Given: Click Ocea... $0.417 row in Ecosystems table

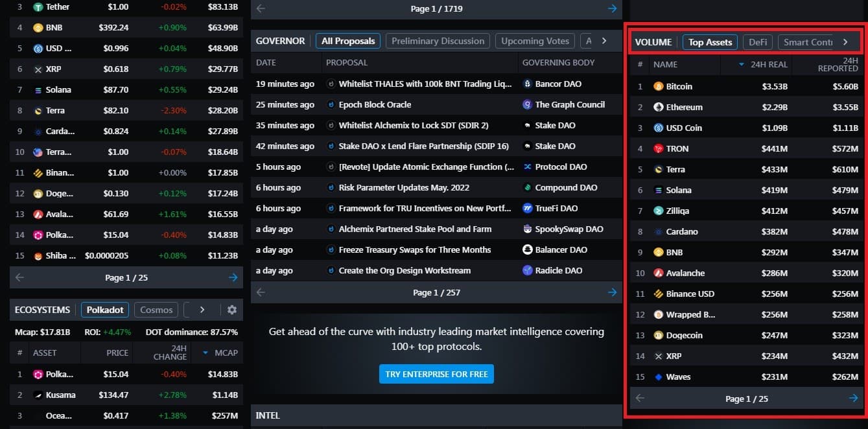Looking at the screenshot, I should point(126,415).
